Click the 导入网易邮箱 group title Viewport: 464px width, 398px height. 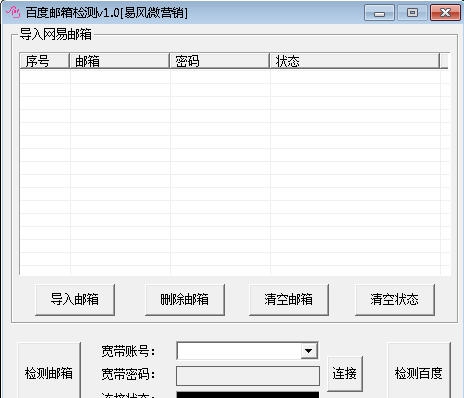click(55, 34)
